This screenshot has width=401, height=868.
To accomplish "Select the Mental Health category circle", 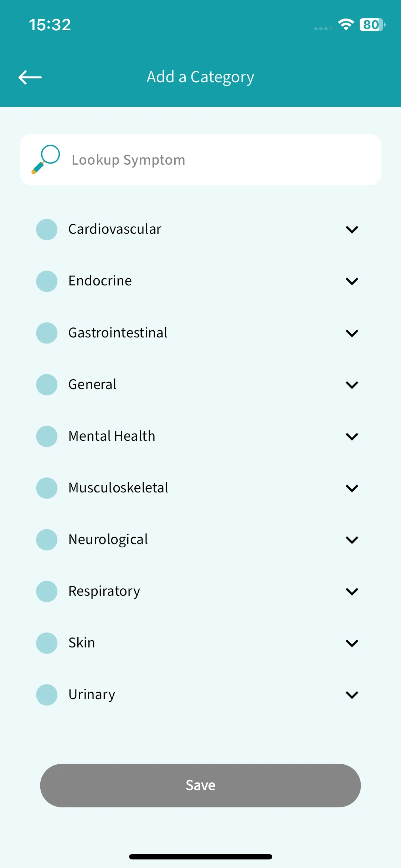I will [x=47, y=436].
